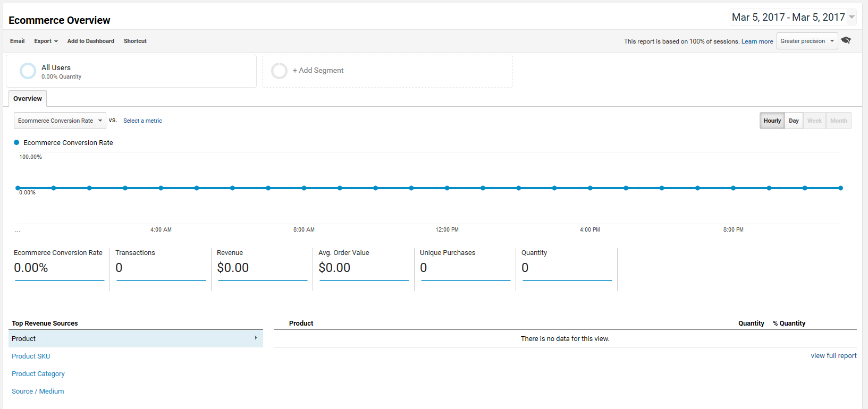Open the Greater precision dropdown
Screen dimensions: 868x409
click(x=807, y=41)
